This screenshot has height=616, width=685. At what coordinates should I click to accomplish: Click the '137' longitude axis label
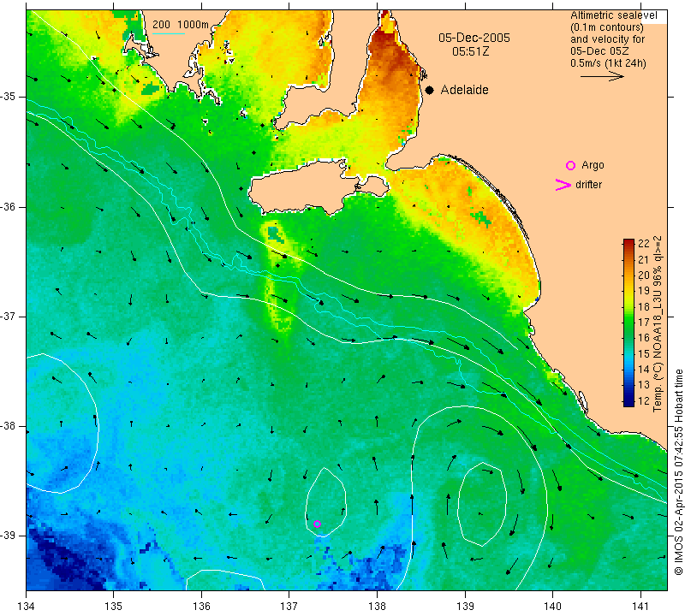tap(289, 607)
